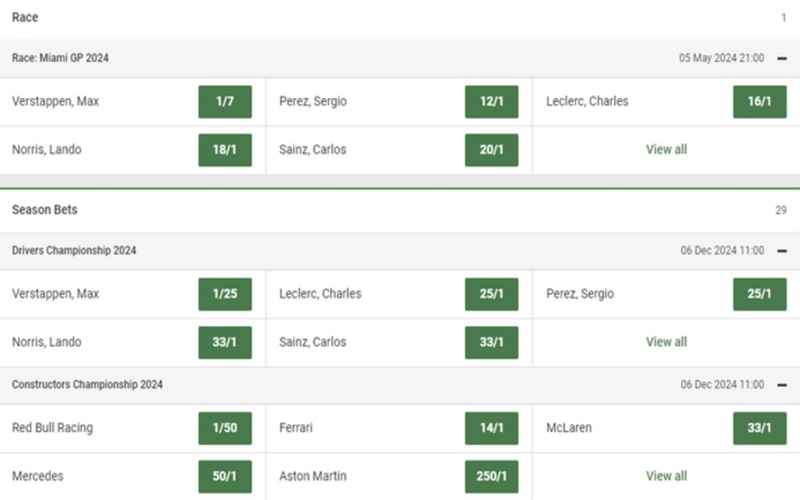Pick McLaren at 33/1 Constructors odds
This screenshot has height=500, width=800.
click(x=759, y=428)
